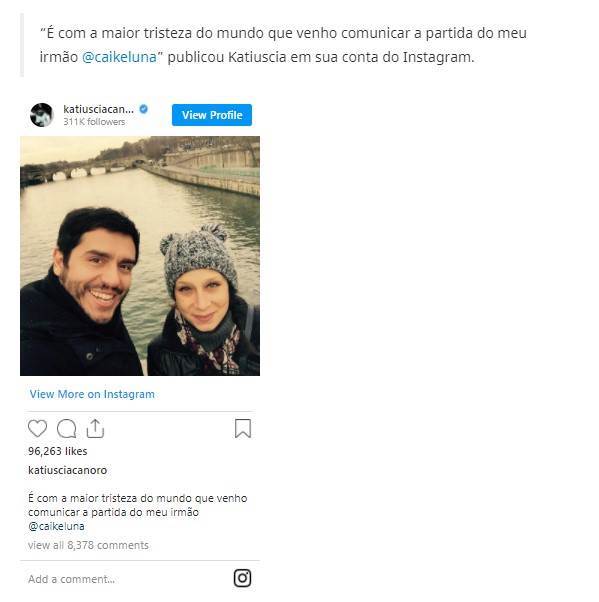Open the @caikeluna mention in the caption
The height and width of the screenshot is (602, 599).
point(56,526)
